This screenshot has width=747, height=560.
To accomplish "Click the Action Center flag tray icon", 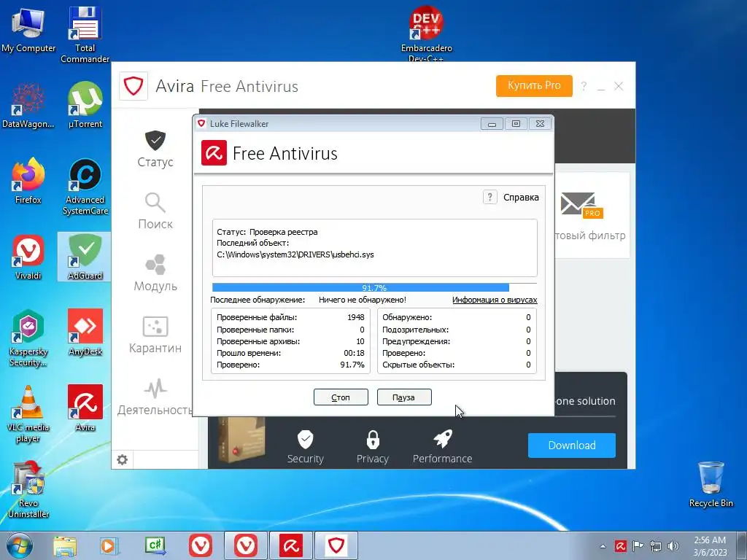I will (638, 546).
